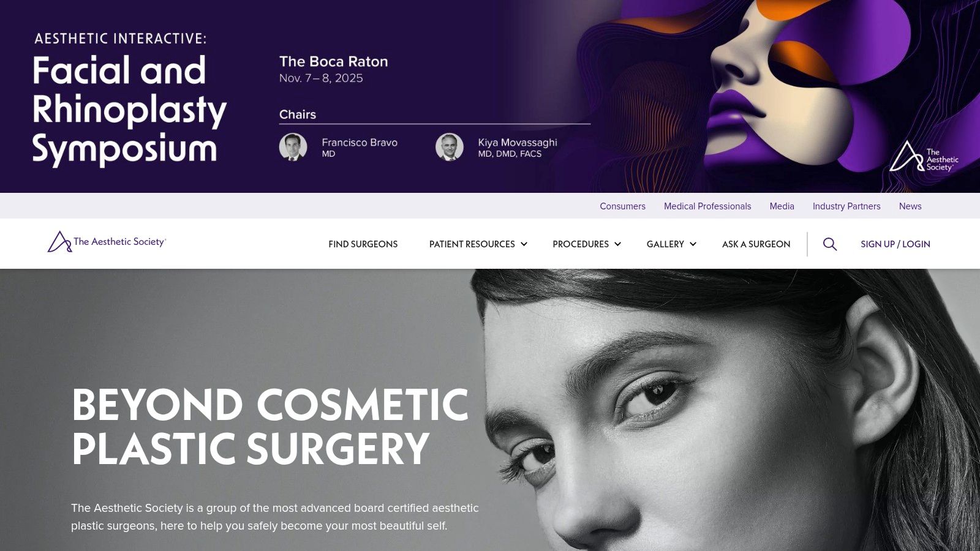Click The Aesthetic Society logo in navbar

107,242
